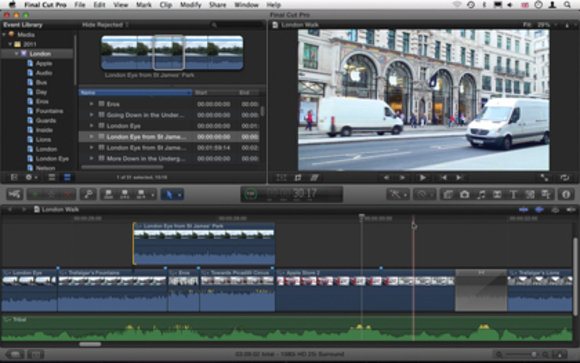Image resolution: width=580 pixels, height=363 pixels.
Task: Open the Clip menu
Action: pyautogui.click(x=166, y=5)
